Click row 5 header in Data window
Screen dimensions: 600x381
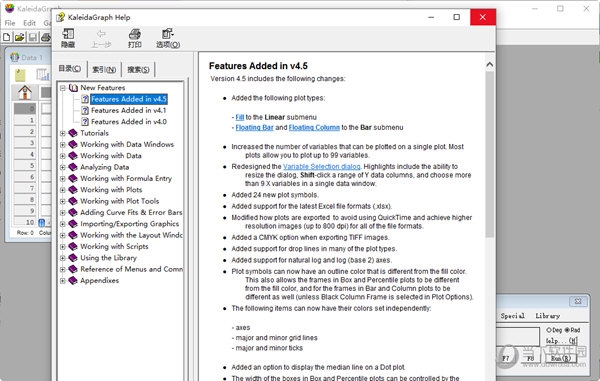click(x=25, y=166)
